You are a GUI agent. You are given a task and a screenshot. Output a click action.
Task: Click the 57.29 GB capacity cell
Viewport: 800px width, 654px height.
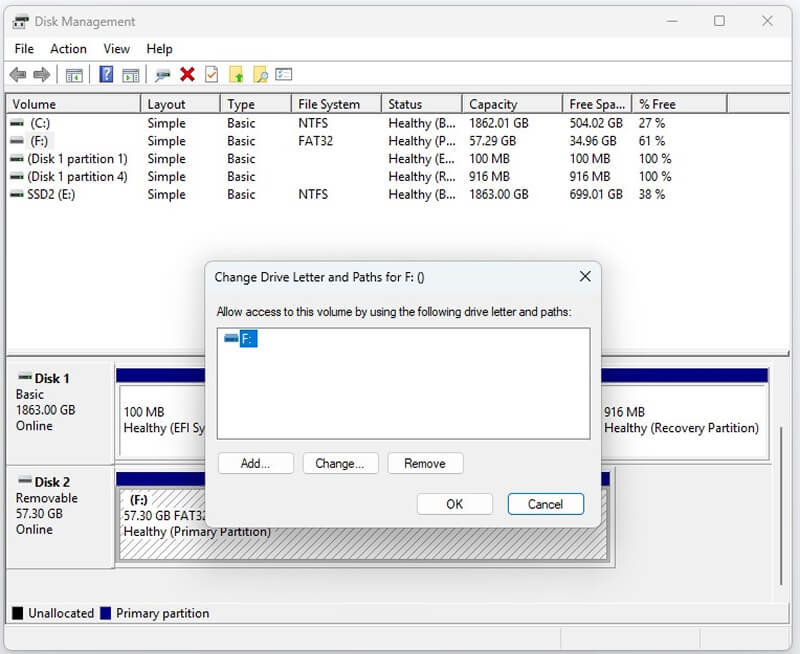[492, 141]
